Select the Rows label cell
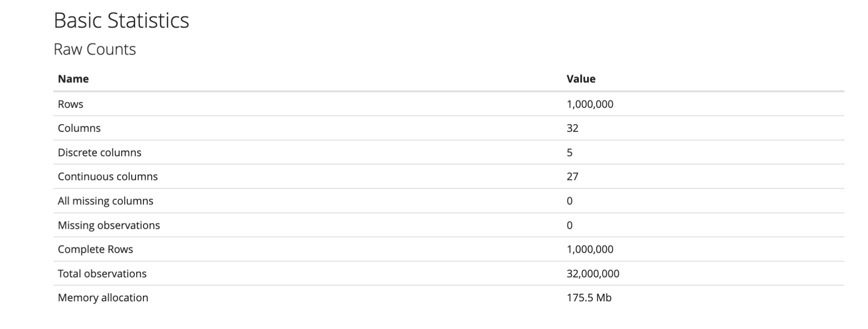The width and height of the screenshot is (868, 329). (70, 104)
